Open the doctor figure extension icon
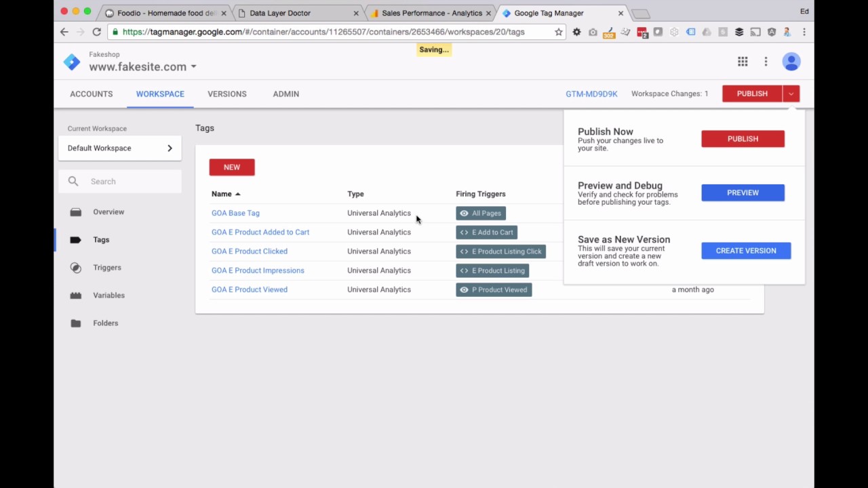868x488 pixels. click(x=787, y=32)
